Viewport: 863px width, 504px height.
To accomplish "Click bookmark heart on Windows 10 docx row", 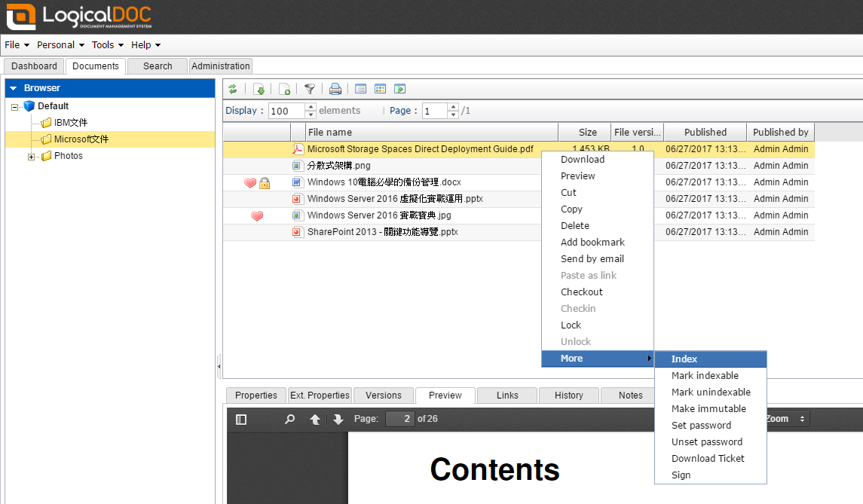I will coord(250,182).
